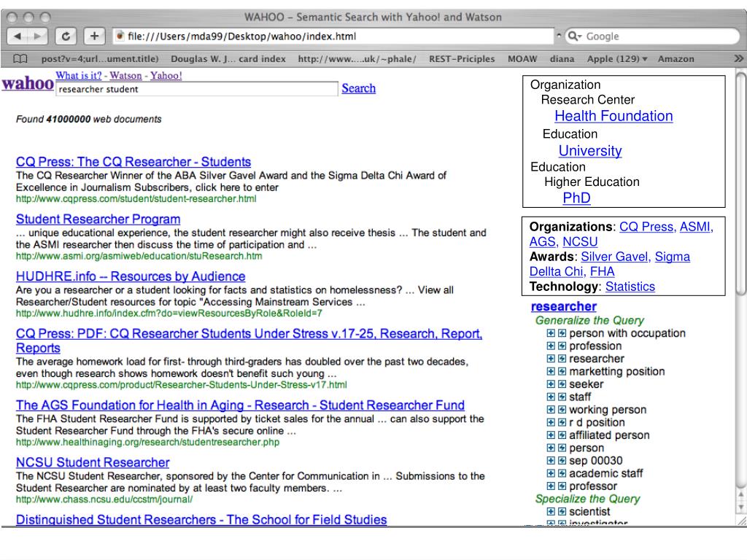Select the 'PhD' category link
The image size is (747, 560).
(576, 198)
